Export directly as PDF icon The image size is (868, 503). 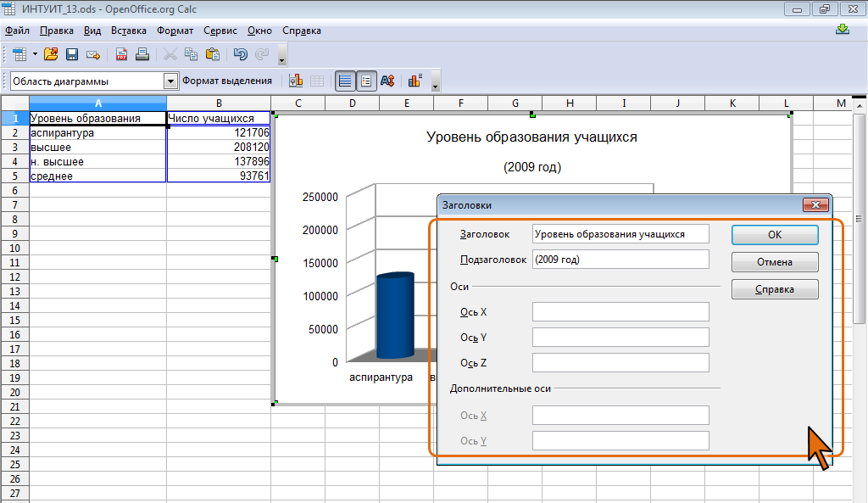tap(121, 54)
